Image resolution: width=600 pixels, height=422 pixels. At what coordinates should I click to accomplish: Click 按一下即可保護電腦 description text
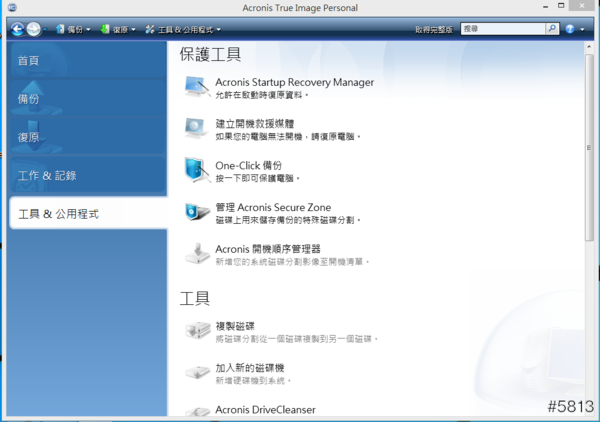pos(257,178)
